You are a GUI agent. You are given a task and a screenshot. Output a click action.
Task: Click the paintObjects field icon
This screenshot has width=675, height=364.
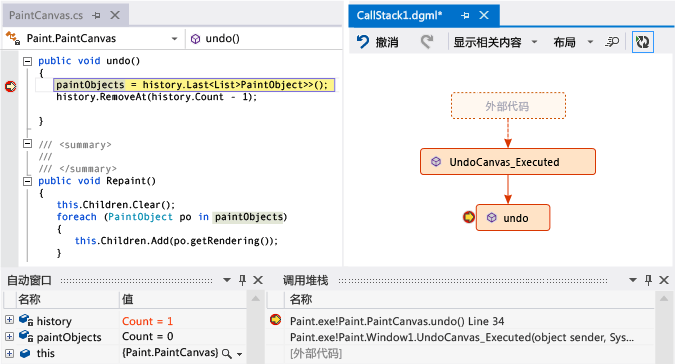coord(26,336)
